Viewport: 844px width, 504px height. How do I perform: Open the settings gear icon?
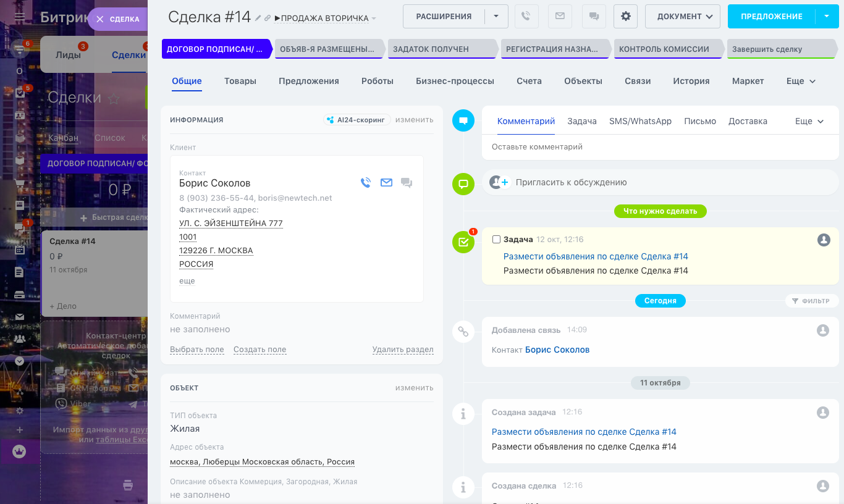pos(625,17)
